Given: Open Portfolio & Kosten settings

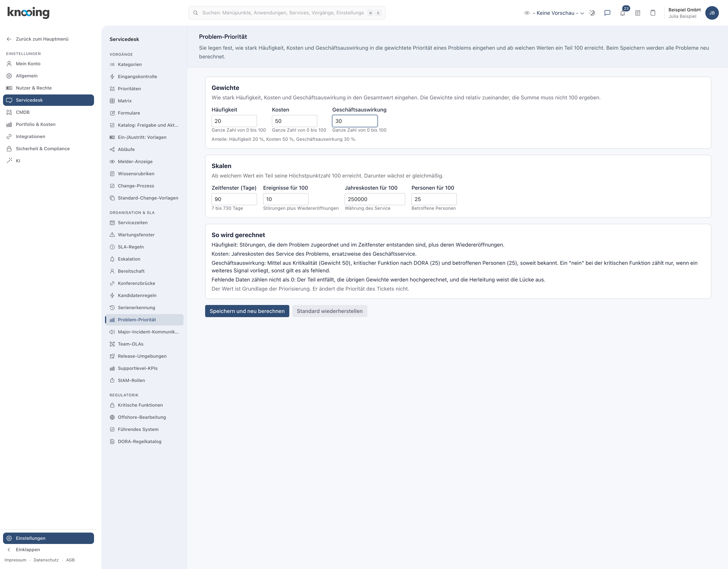Looking at the screenshot, I should [49, 124].
